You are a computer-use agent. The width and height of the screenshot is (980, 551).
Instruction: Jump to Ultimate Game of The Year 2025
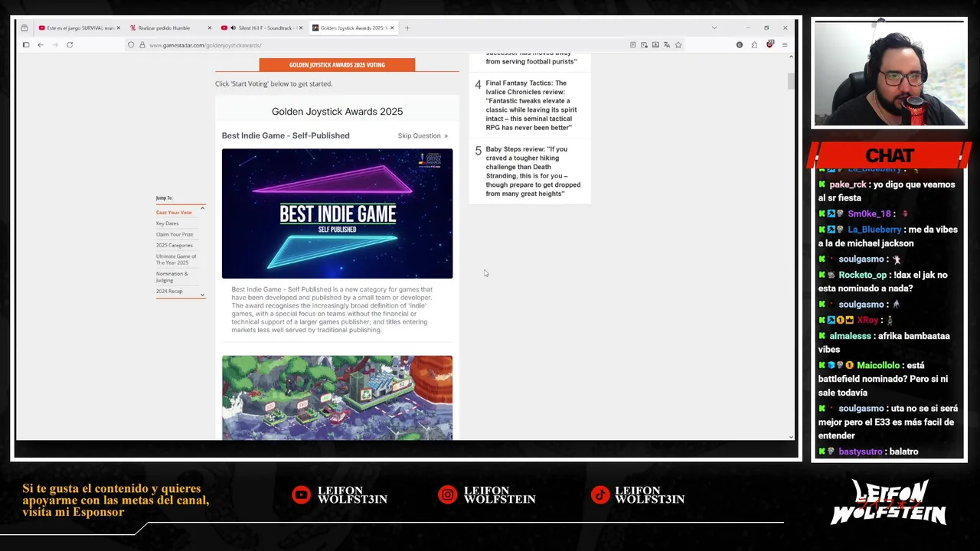pos(176,259)
